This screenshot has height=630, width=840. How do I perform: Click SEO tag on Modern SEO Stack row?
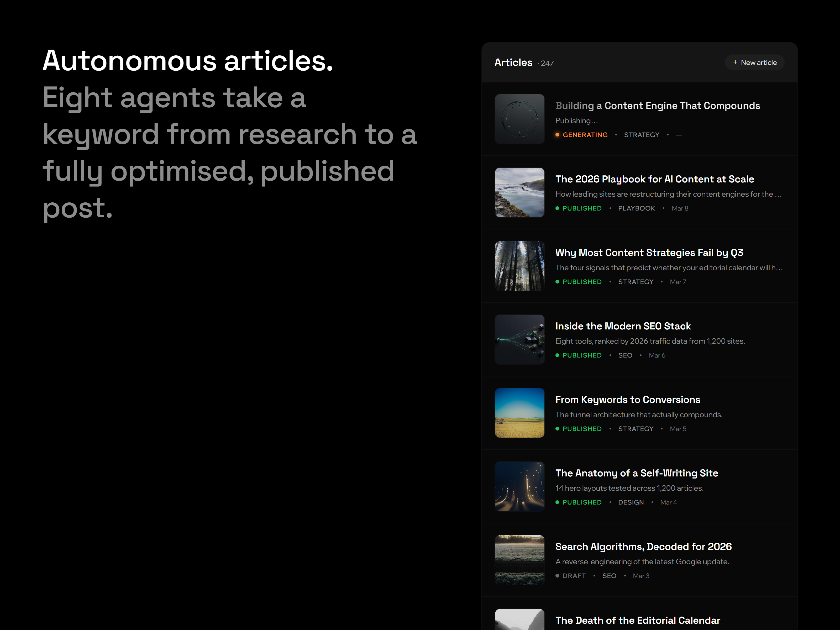(x=626, y=355)
